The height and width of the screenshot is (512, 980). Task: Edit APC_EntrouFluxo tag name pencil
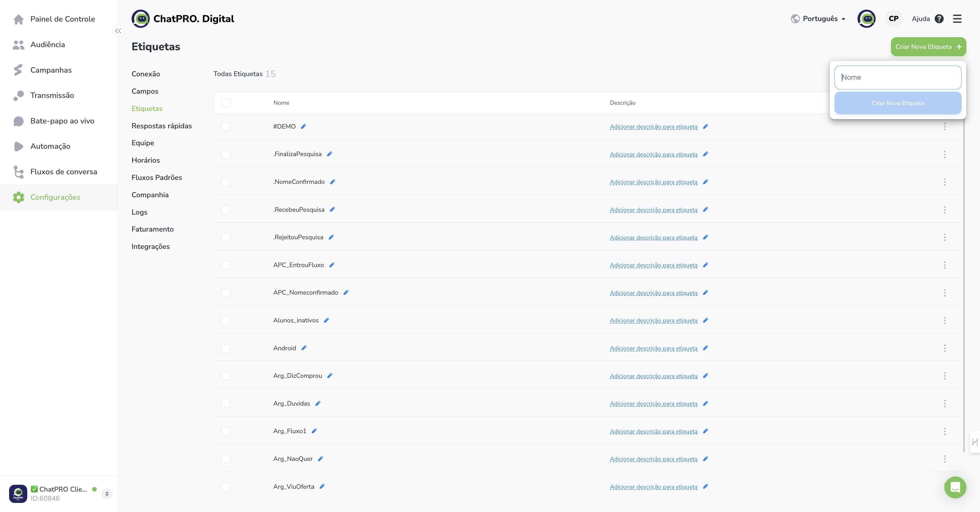pyautogui.click(x=332, y=265)
